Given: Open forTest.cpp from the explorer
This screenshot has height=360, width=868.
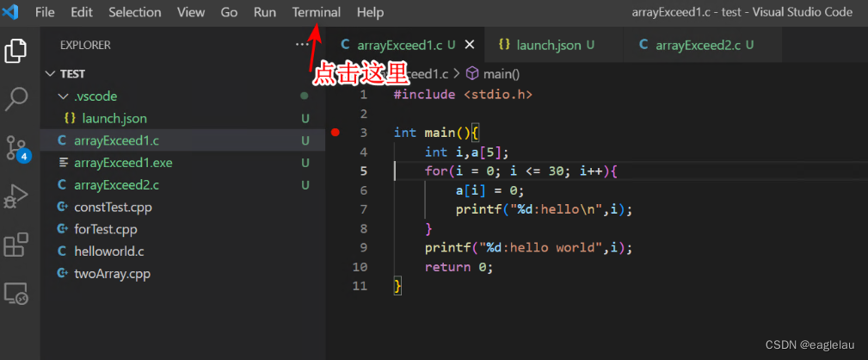Looking at the screenshot, I should (182, 229).
